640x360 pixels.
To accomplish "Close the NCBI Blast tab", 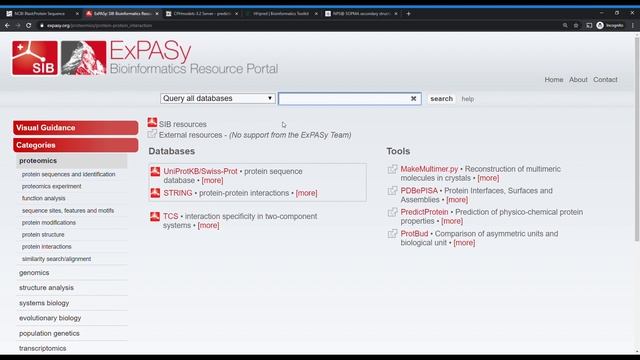I will click(x=77, y=13).
